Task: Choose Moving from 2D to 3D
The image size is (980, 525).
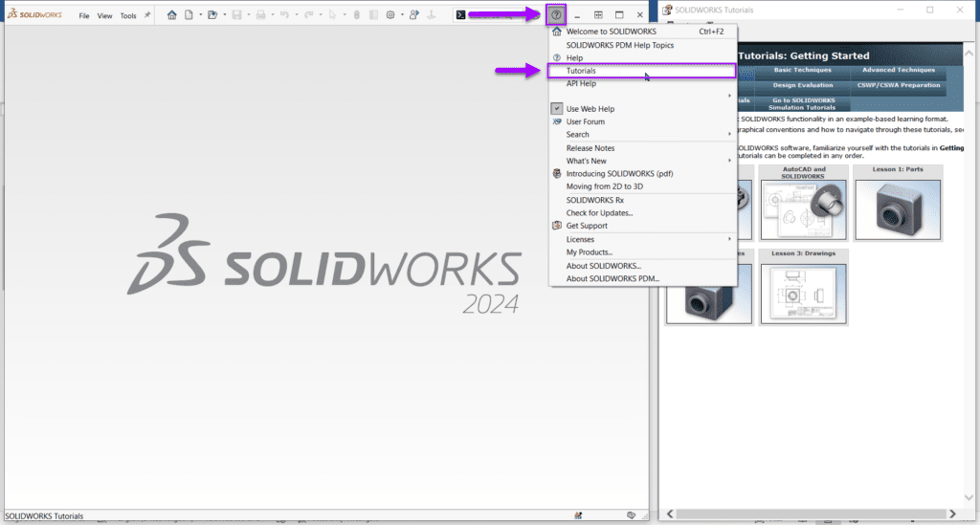Action: point(642,186)
